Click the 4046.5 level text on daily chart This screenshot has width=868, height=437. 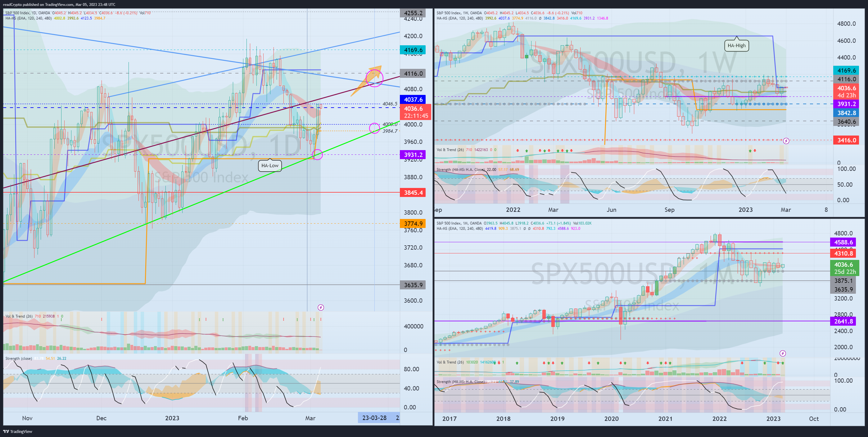tap(390, 104)
